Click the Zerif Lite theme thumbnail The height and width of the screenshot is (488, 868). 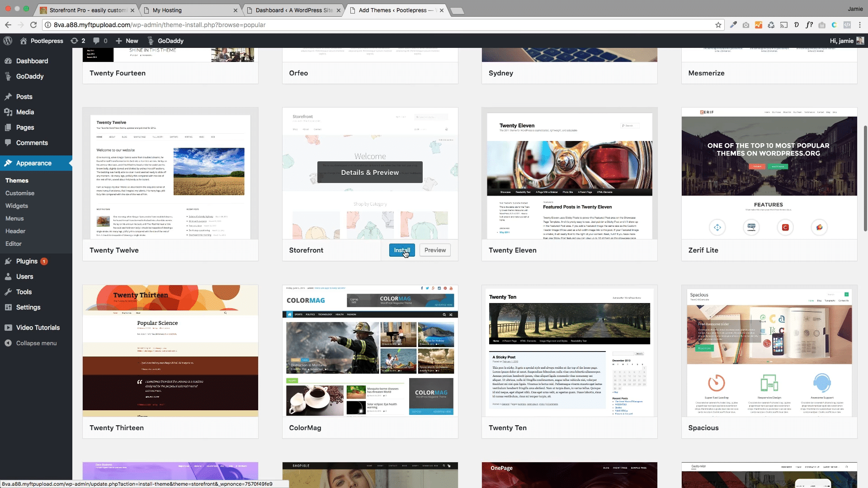pyautogui.click(x=769, y=174)
